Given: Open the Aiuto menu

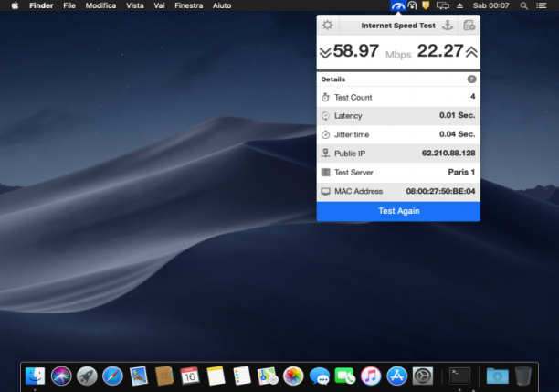Looking at the screenshot, I should pyautogui.click(x=222, y=5).
